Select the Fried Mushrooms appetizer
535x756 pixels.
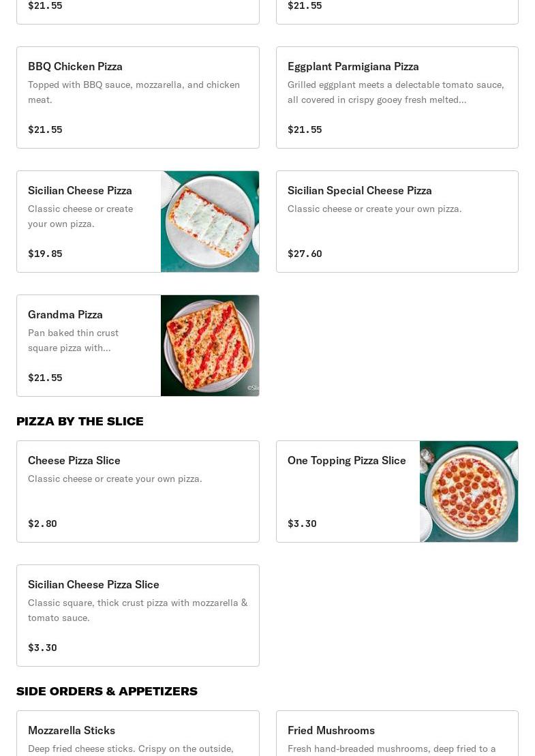click(x=397, y=734)
